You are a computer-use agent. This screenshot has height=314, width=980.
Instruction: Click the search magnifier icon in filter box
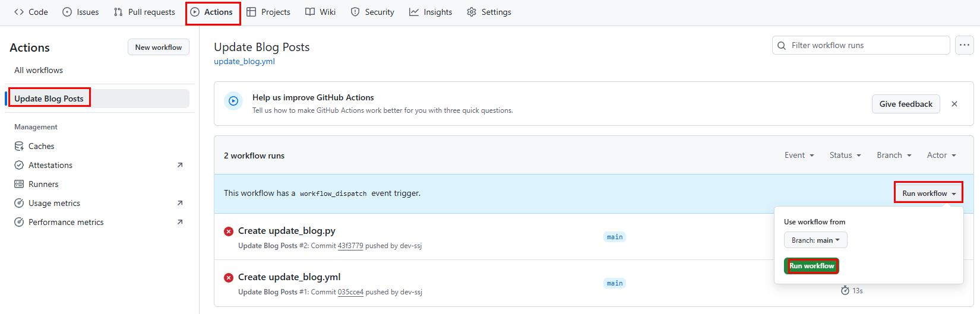782,45
